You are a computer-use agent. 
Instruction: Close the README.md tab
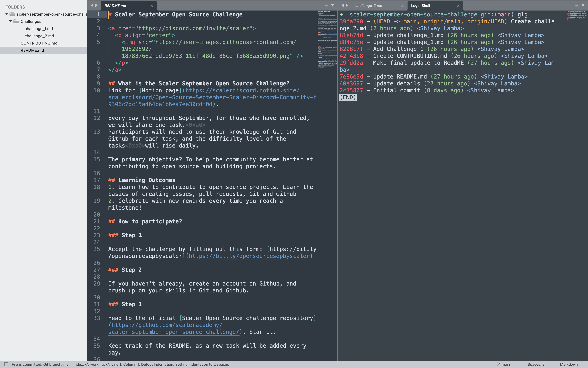(x=152, y=6)
